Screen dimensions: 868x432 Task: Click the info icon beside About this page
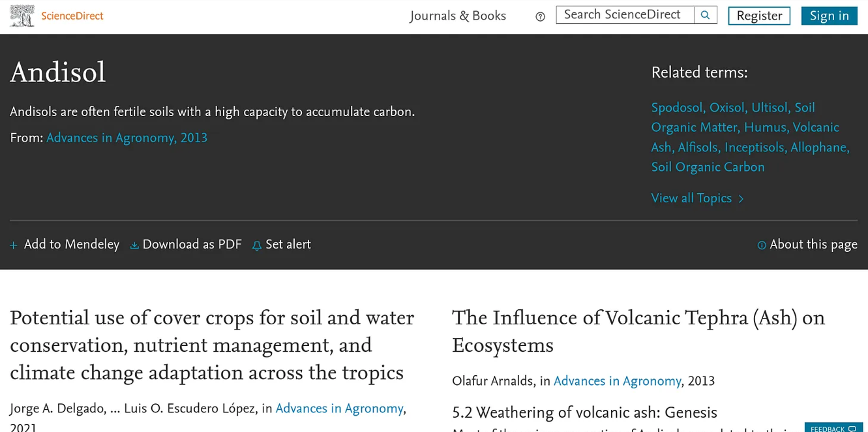coord(762,245)
